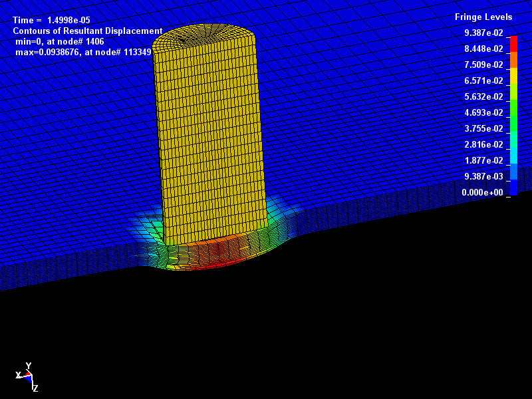Select the Fringe Levels legend title
Image resolution: width=532 pixels, height=399 pixels.
[483, 18]
